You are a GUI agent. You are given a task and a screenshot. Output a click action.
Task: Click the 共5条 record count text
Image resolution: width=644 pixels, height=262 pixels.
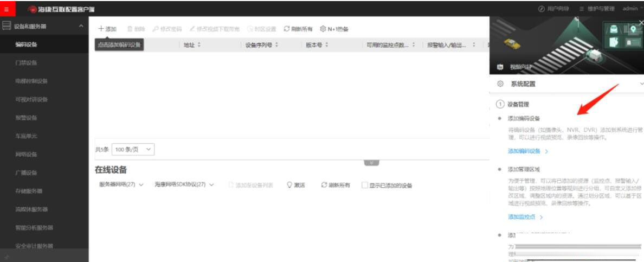[x=102, y=150]
